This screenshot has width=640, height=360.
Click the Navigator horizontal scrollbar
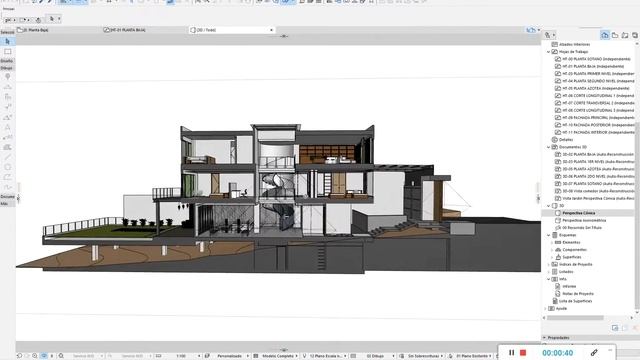pos(575,318)
